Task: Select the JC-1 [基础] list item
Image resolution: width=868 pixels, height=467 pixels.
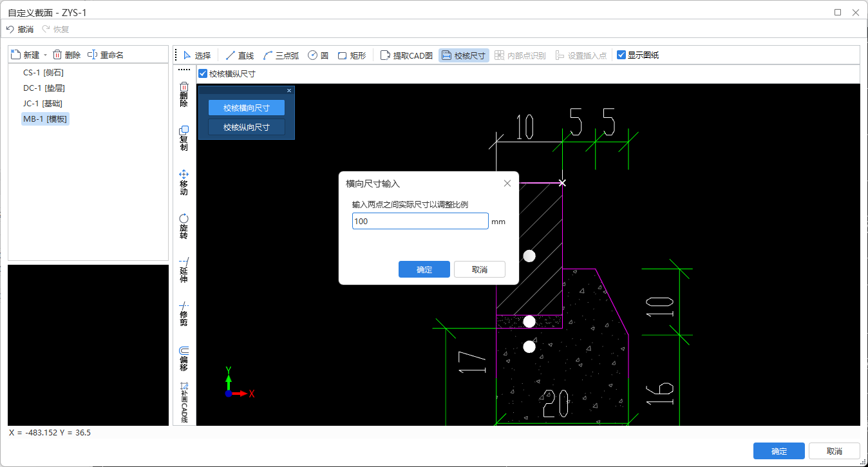Action: [x=42, y=104]
